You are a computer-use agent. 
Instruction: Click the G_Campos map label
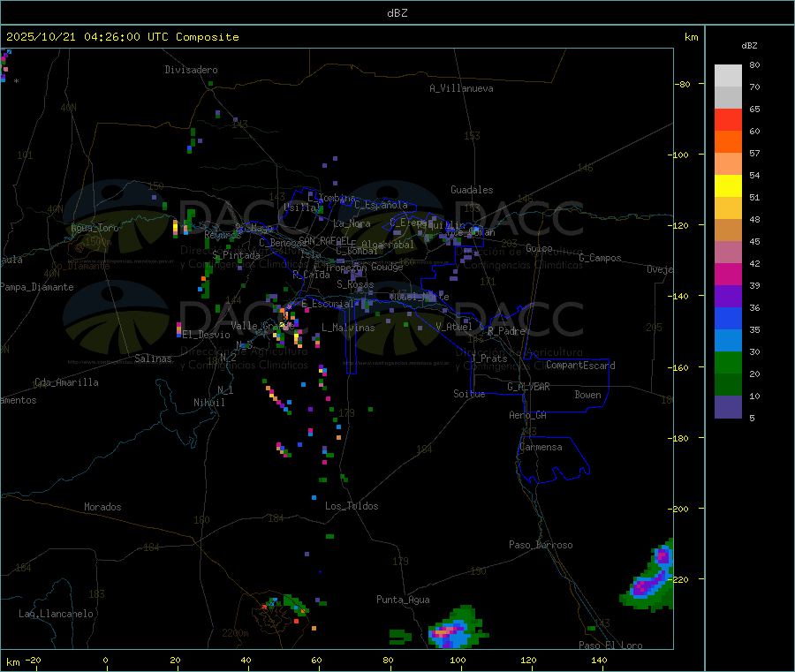click(600, 258)
